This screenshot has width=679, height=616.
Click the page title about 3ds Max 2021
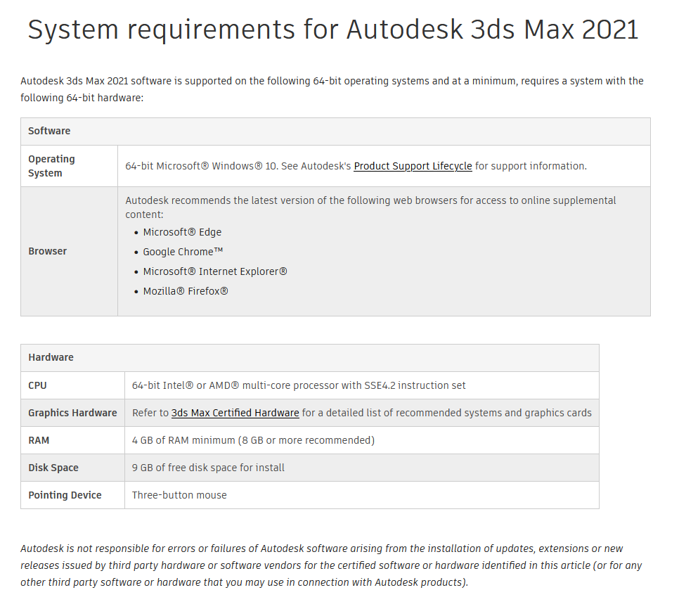pyautogui.click(x=333, y=30)
